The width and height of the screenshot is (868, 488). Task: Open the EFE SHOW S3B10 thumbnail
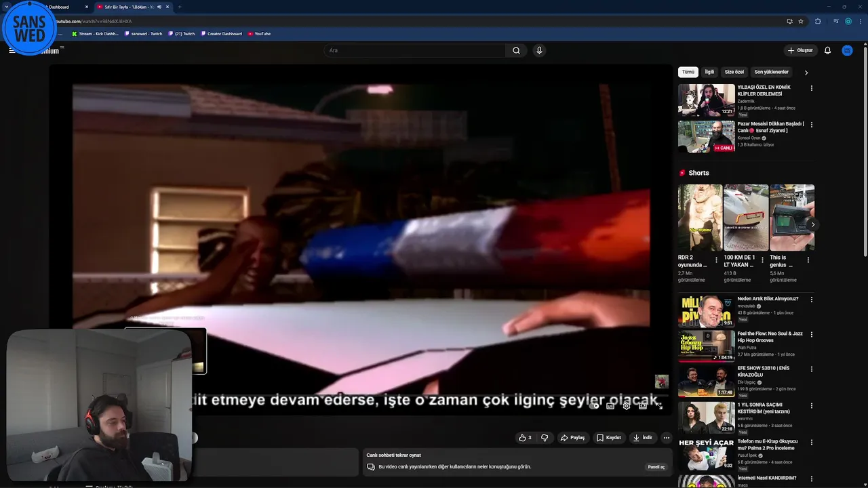coord(707,382)
